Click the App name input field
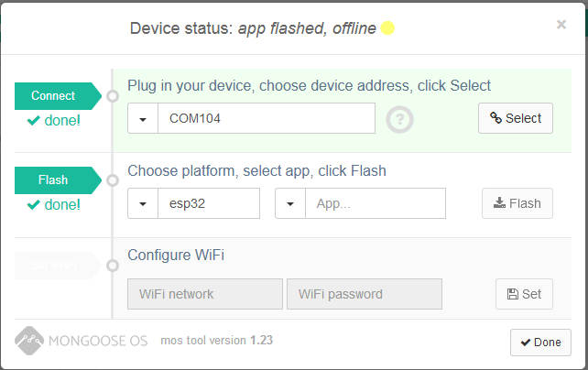Screen dimensions: 588x370 tap(375, 203)
